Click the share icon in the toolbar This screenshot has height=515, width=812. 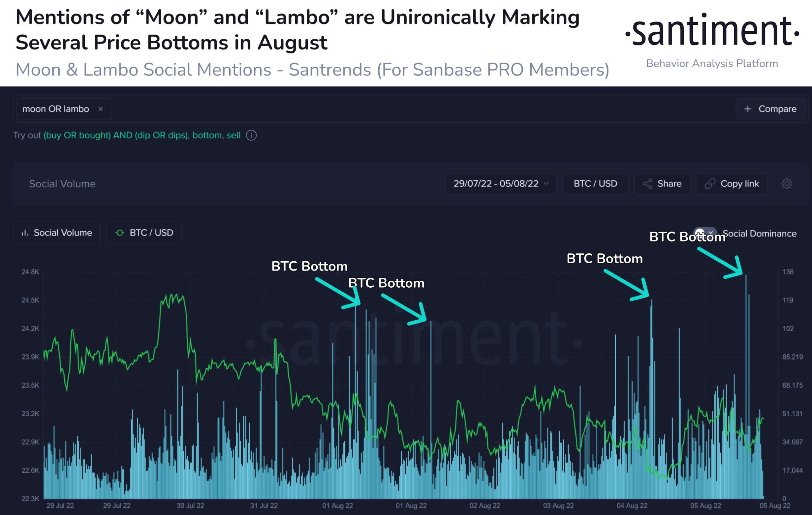pos(647,184)
